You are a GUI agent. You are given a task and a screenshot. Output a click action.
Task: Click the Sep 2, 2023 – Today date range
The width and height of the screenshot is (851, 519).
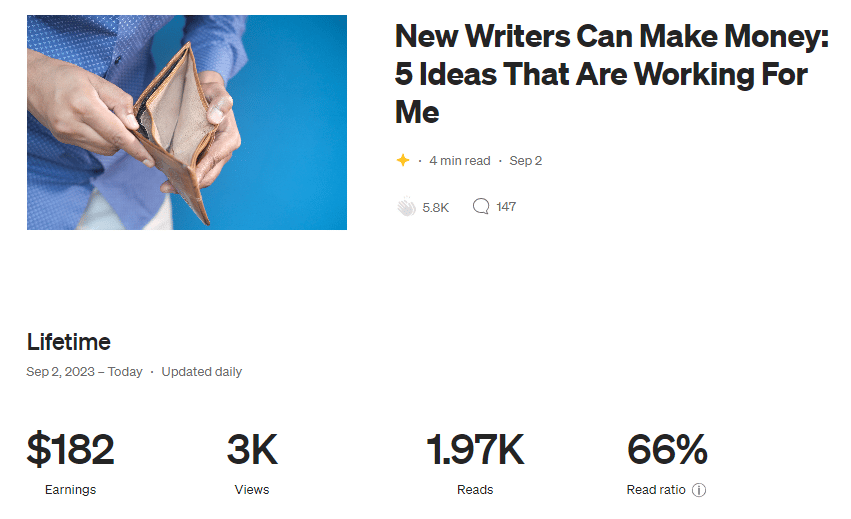(x=85, y=372)
